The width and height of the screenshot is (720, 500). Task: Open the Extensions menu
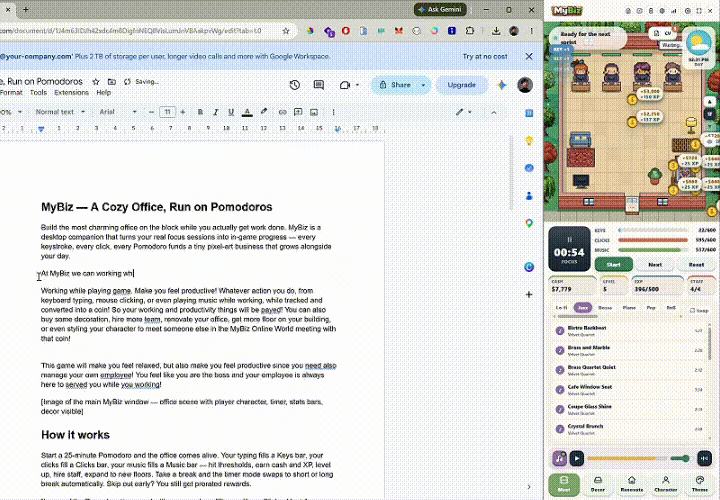click(71, 92)
